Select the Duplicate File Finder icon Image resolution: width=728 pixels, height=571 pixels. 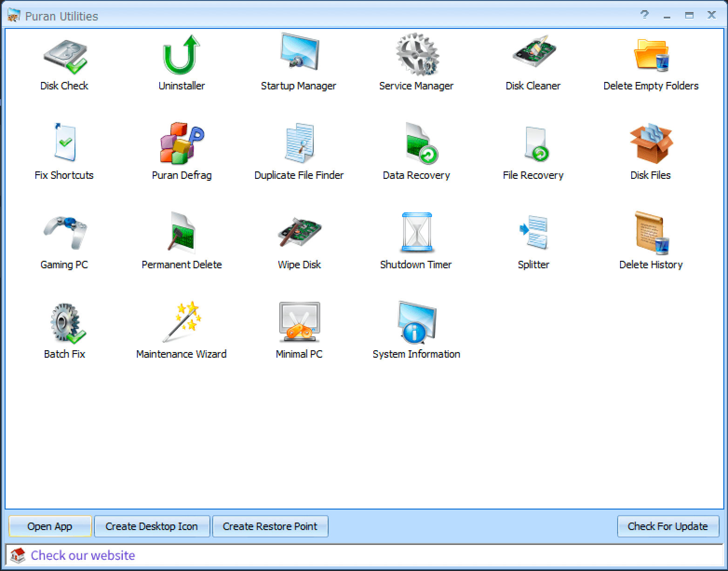coord(299,143)
